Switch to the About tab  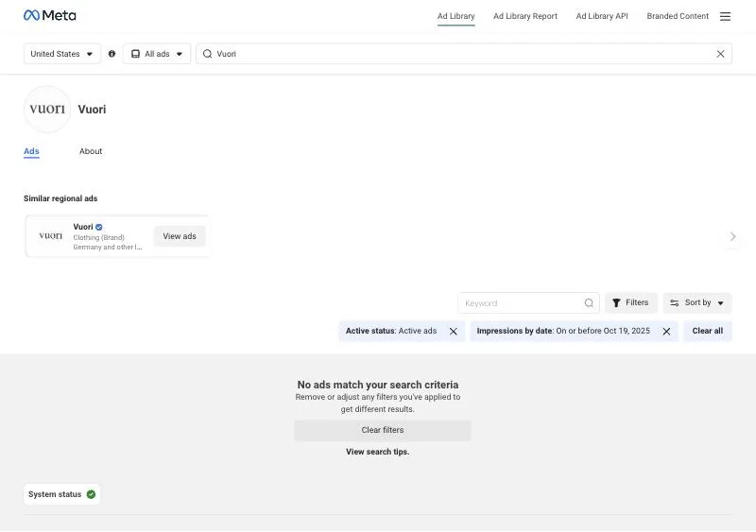[91, 151]
